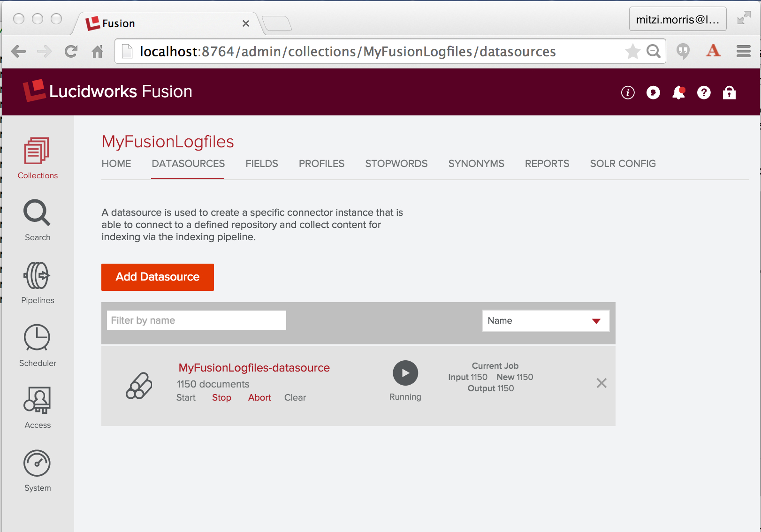Switch to the HOME tab

(116, 164)
